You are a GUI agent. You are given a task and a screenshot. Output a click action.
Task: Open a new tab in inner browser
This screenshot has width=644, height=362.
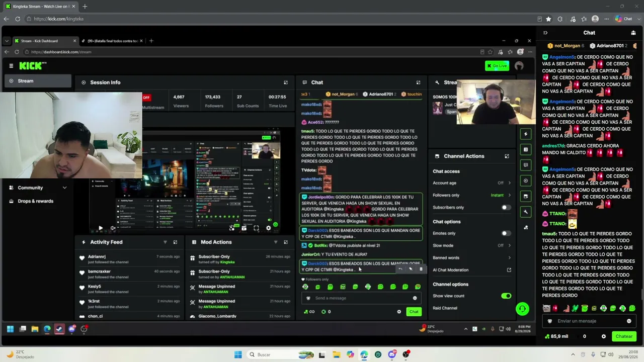click(x=151, y=41)
